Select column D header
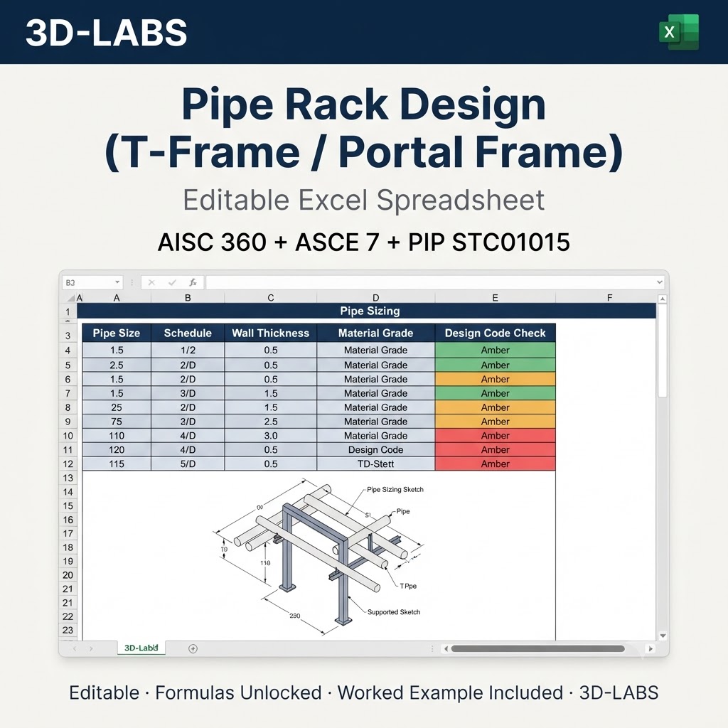Viewport: 728px width, 728px height. click(x=375, y=298)
